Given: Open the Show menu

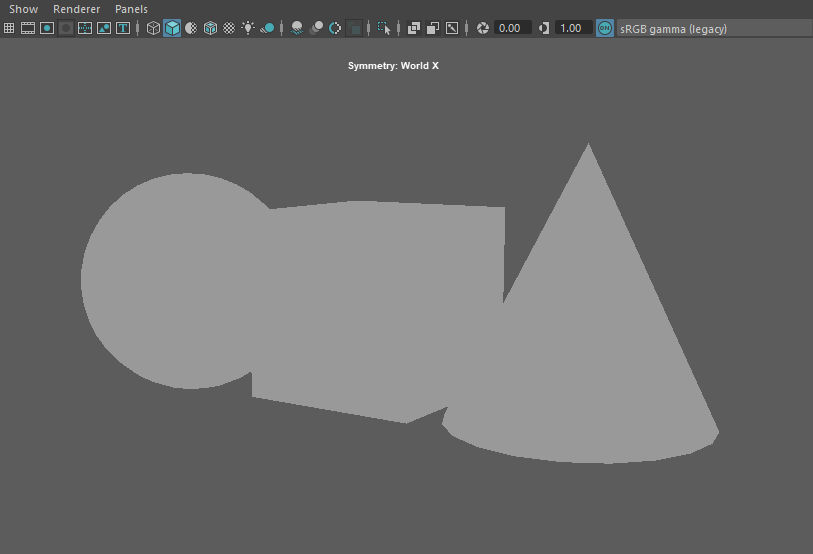Looking at the screenshot, I should (x=23, y=9).
